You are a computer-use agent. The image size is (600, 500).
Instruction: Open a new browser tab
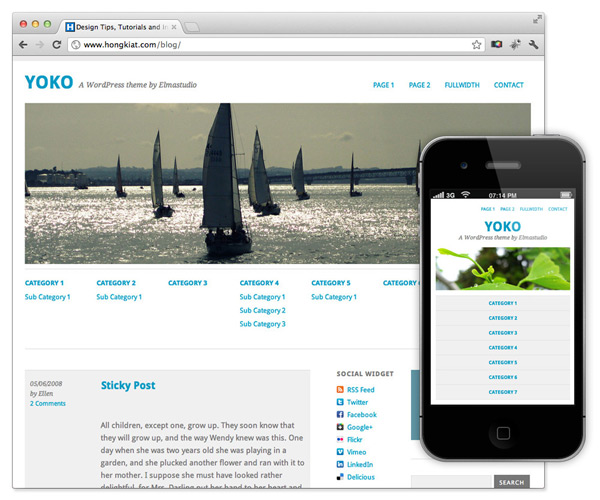(x=192, y=27)
